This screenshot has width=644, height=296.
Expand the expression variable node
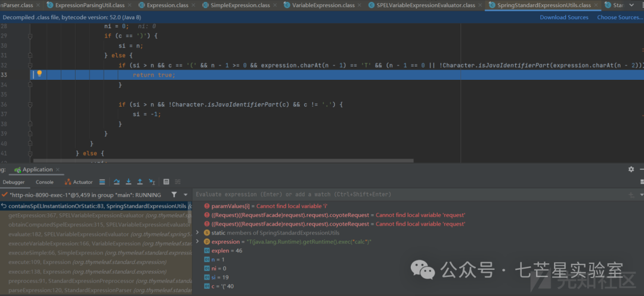(197, 241)
